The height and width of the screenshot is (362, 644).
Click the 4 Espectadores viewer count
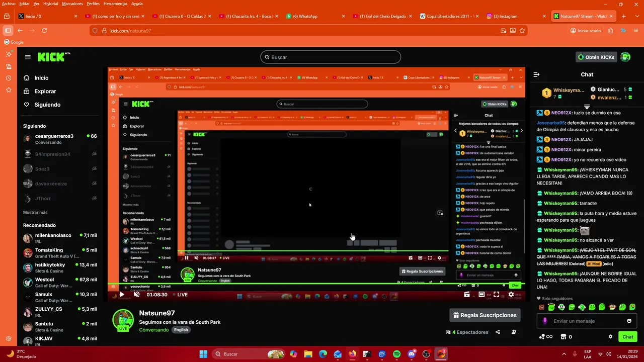(x=467, y=332)
